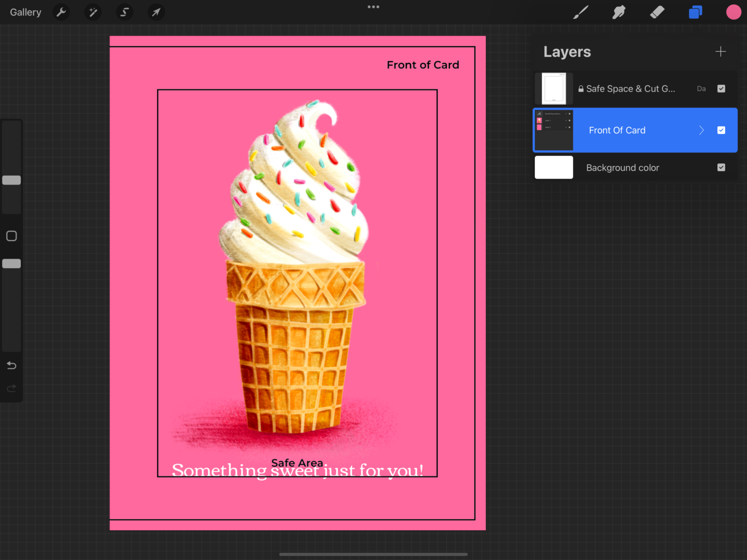Viewport: 747px width, 560px height.
Task: Select the Eraser tool
Action: (x=657, y=12)
